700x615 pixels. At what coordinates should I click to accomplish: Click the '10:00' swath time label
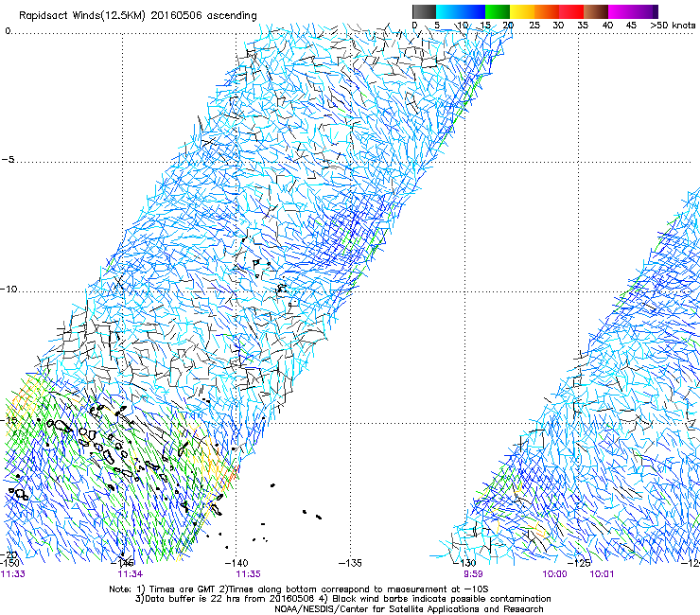pos(554,574)
